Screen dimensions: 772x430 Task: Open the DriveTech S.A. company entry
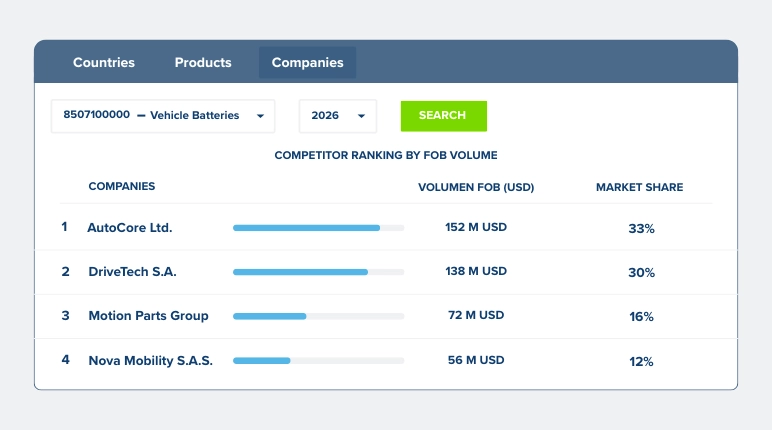coord(132,271)
